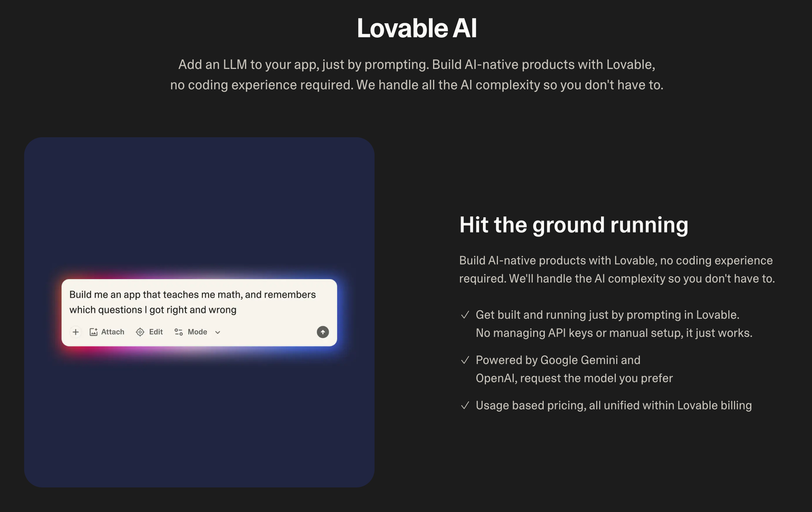
Task: Click the "Usage based pricing" bullet text
Action: [613, 405]
